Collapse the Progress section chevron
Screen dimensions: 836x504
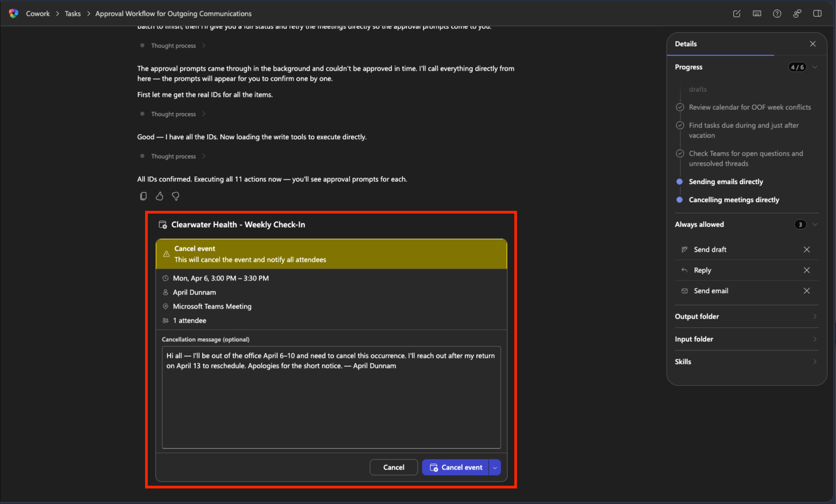815,67
